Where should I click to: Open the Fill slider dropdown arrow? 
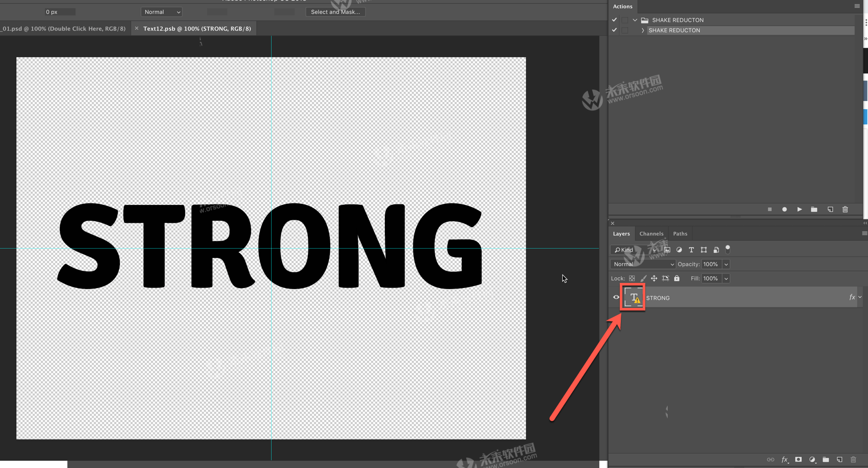click(726, 278)
